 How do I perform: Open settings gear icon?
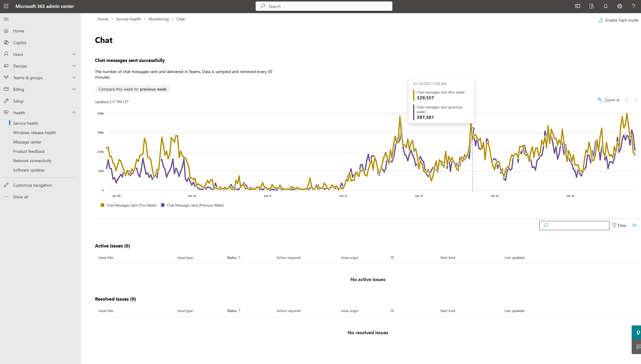[x=620, y=6]
